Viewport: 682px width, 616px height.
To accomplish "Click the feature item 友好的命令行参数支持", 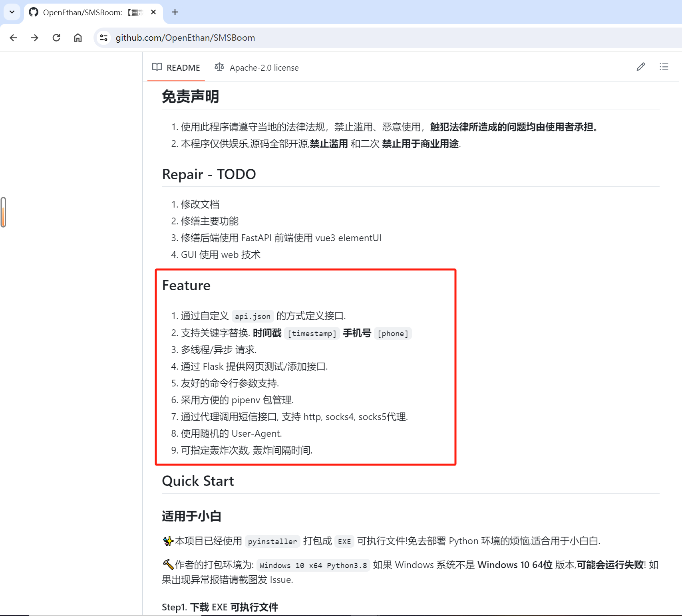I will pyautogui.click(x=230, y=383).
